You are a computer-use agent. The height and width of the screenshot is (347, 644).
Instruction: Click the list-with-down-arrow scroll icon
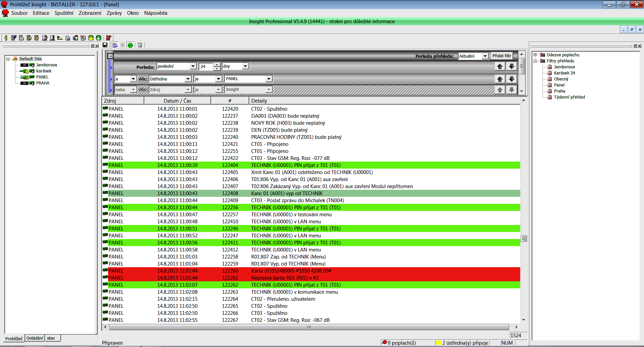pyautogui.click(x=114, y=45)
